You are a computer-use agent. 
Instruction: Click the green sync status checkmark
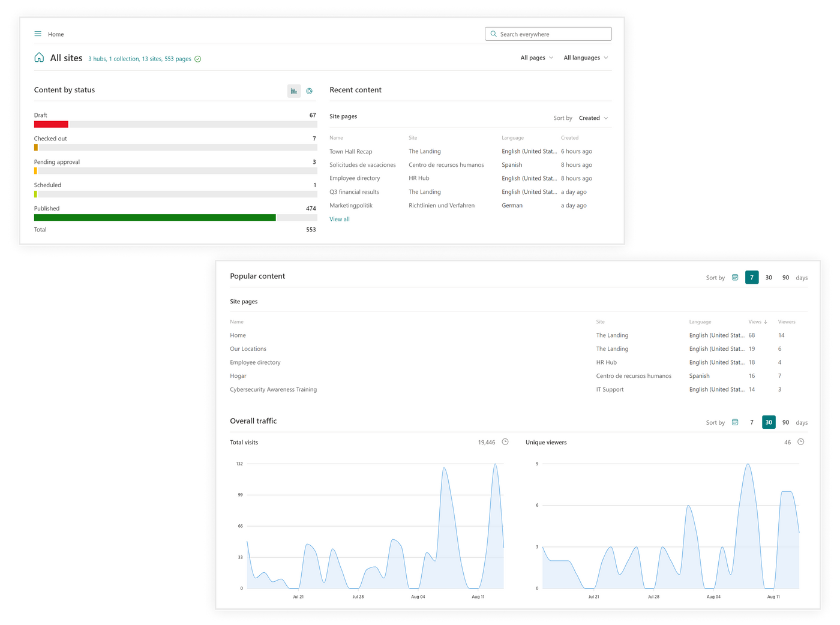click(198, 59)
